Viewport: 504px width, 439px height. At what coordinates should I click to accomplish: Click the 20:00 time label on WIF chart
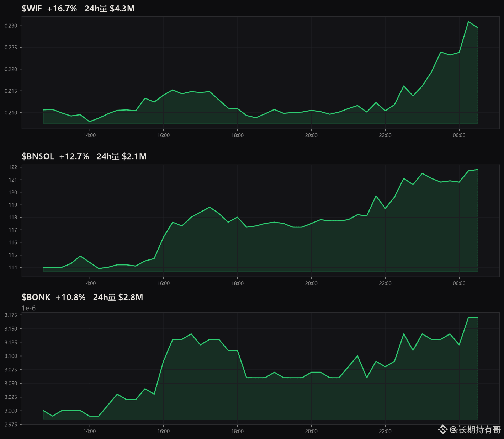point(311,135)
